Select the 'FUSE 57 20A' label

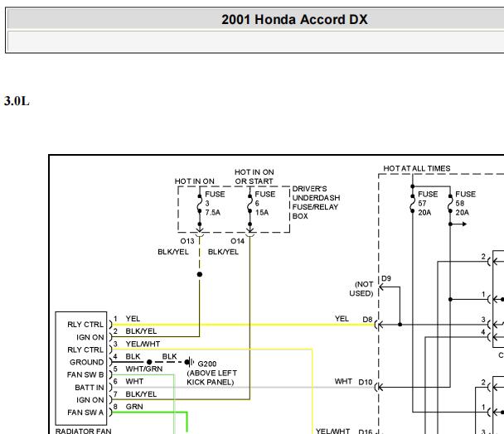428,203
